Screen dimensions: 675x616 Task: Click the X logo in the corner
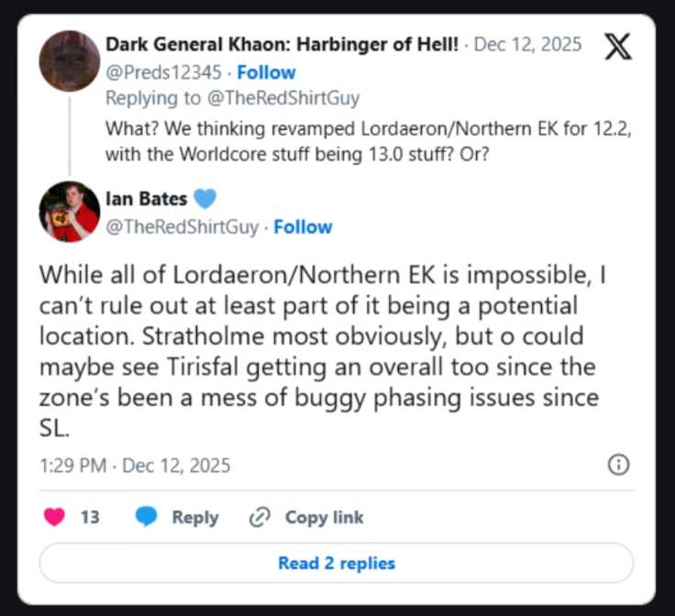click(619, 48)
